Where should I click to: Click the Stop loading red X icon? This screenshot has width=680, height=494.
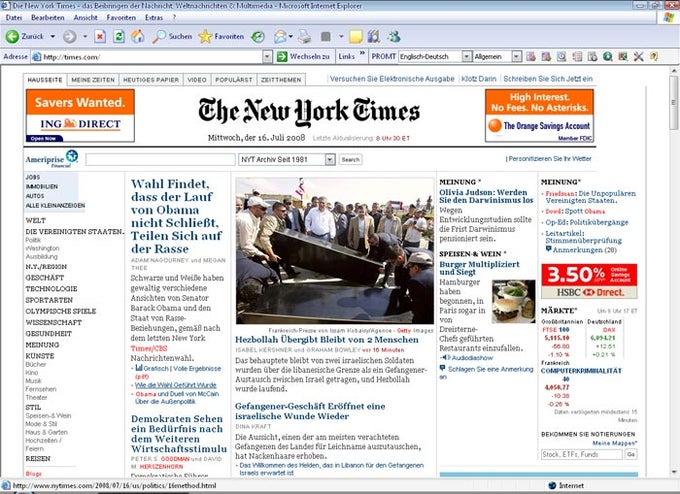click(100, 37)
